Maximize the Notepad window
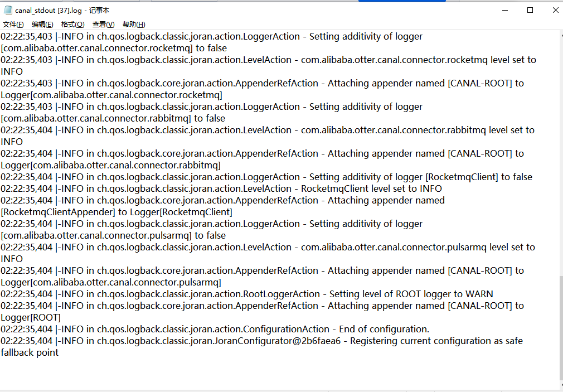The width and height of the screenshot is (563, 392). coord(530,10)
